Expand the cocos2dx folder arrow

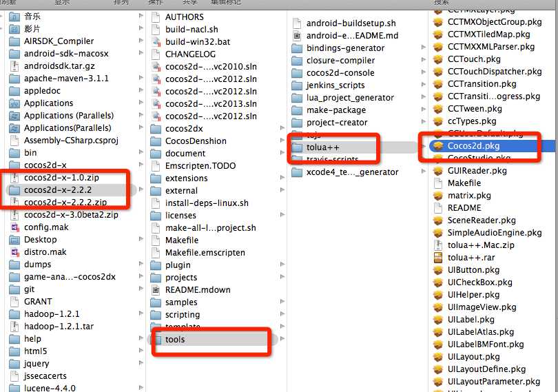click(282, 128)
